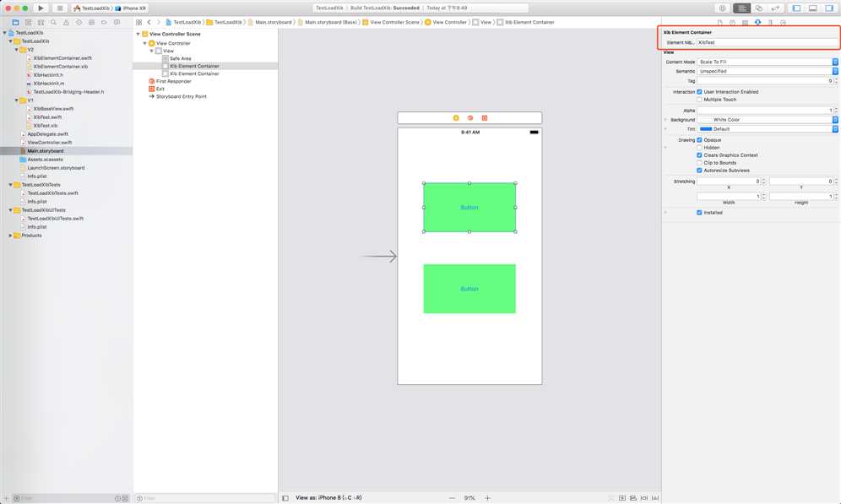Expand the Products folder
841x504 pixels.
point(10,236)
